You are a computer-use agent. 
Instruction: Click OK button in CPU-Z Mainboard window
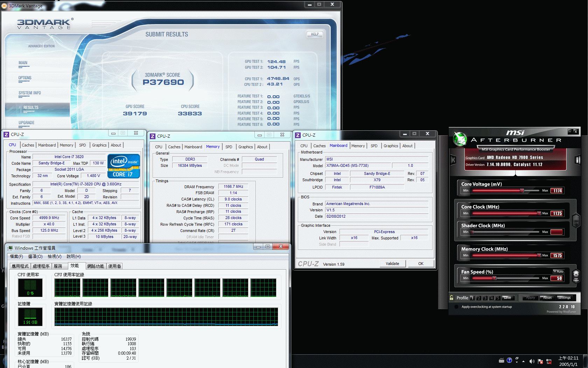421,264
